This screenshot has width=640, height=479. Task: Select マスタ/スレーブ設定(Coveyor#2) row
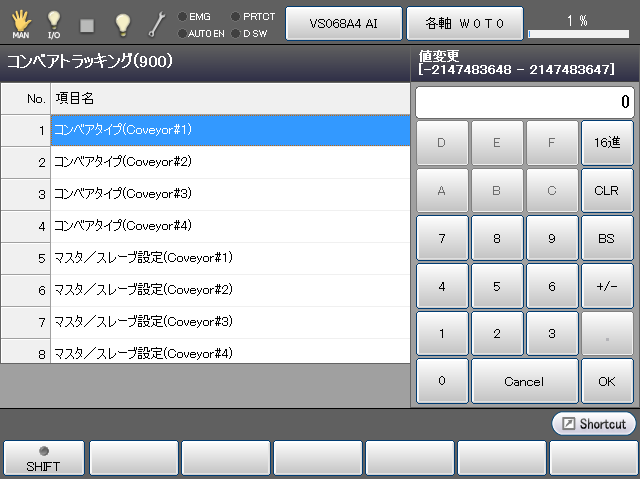(230, 290)
